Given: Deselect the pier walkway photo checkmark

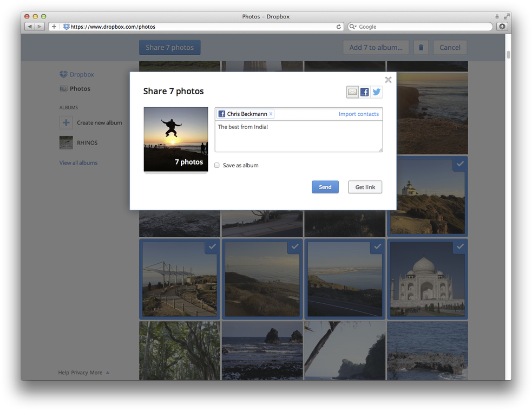Looking at the screenshot, I should click(x=212, y=247).
